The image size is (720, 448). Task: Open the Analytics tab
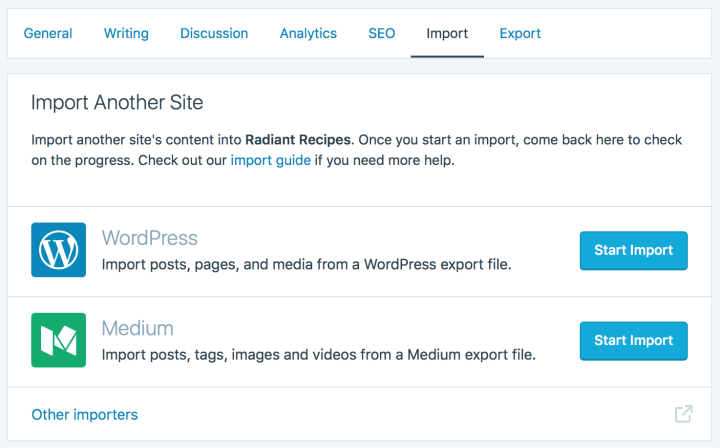tap(308, 33)
